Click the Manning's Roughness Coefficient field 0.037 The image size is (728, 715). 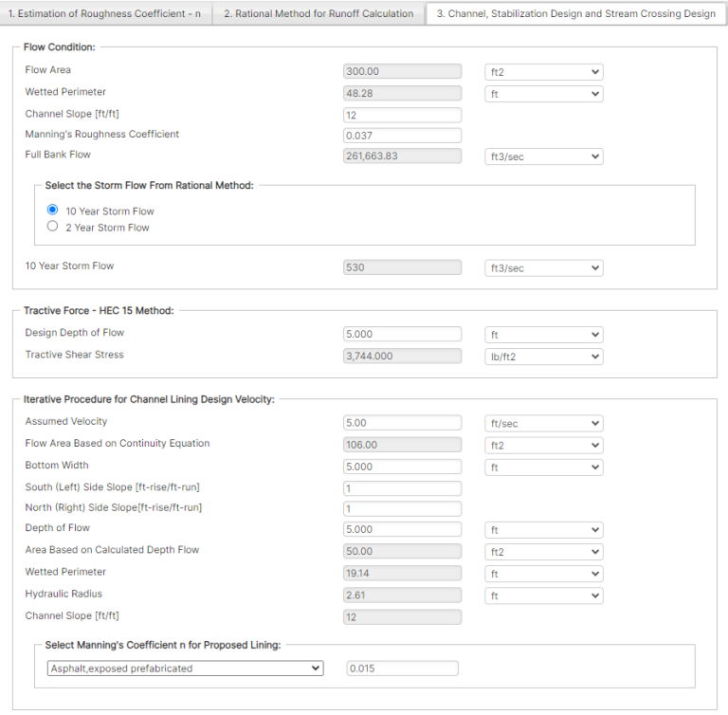pyautogui.click(x=403, y=136)
